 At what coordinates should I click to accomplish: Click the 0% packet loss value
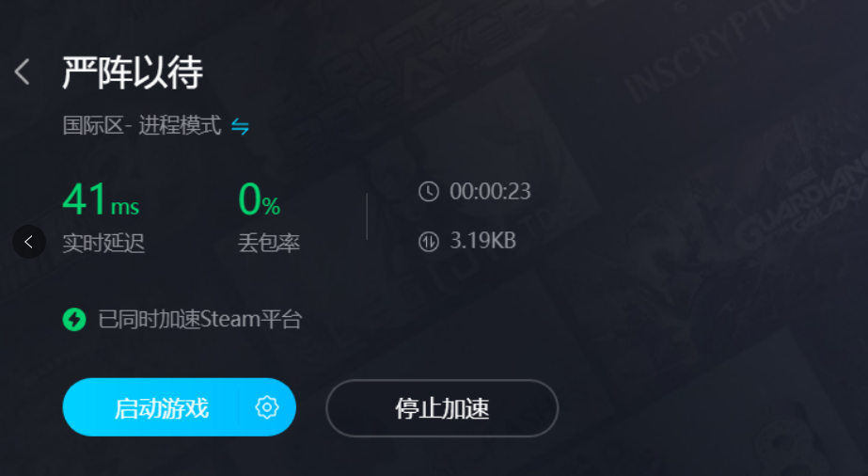pos(259,199)
